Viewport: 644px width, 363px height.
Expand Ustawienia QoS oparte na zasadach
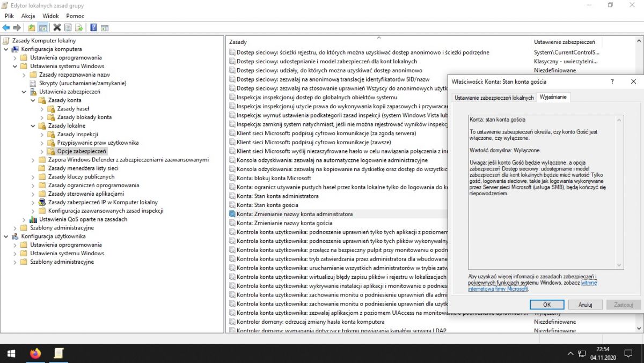pyautogui.click(x=24, y=219)
